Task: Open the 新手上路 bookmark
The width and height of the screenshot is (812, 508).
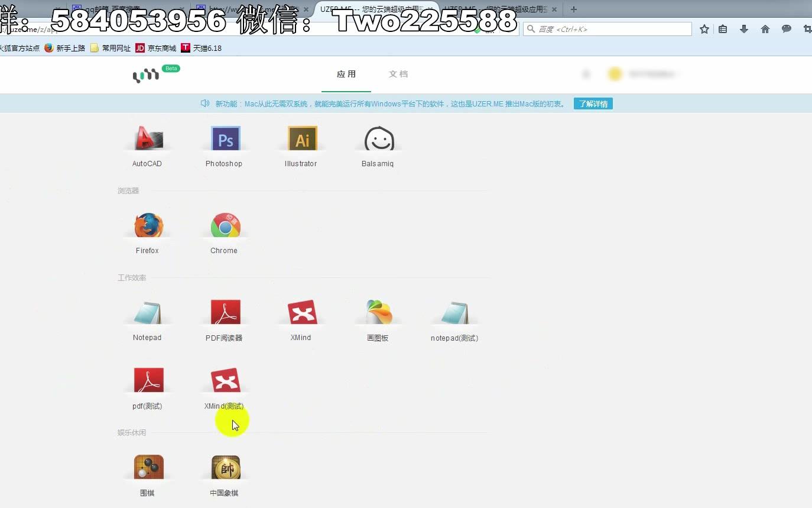Action: coord(65,48)
